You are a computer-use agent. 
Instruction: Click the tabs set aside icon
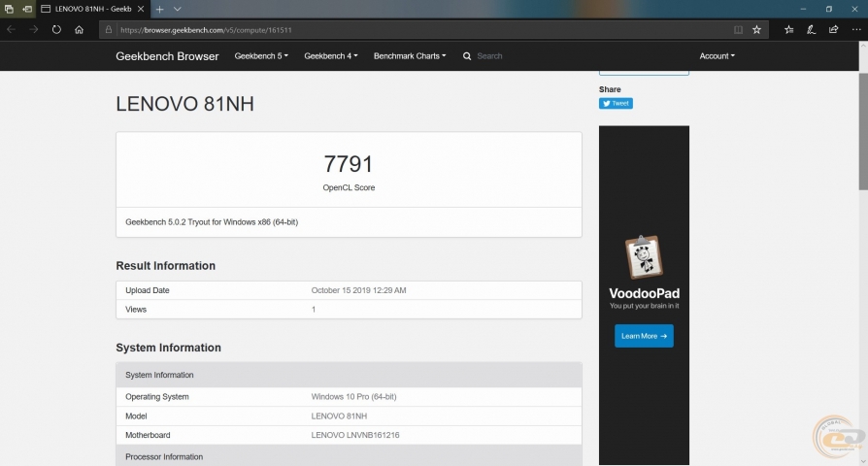[x=9, y=9]
